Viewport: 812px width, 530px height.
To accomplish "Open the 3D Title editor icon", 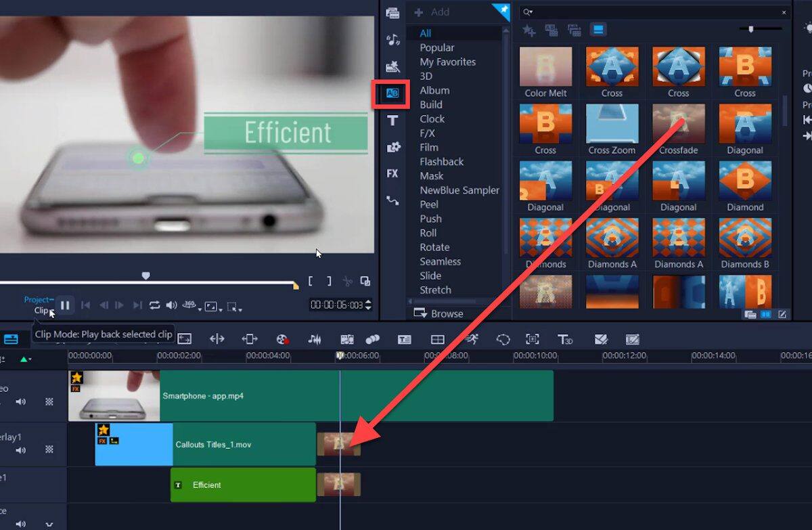I will point(566,338).
